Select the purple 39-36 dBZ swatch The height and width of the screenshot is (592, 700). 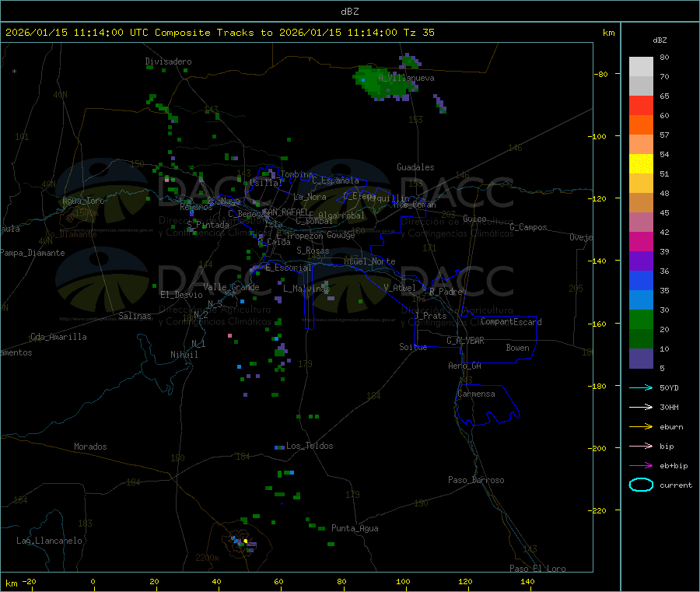(641, 261)
